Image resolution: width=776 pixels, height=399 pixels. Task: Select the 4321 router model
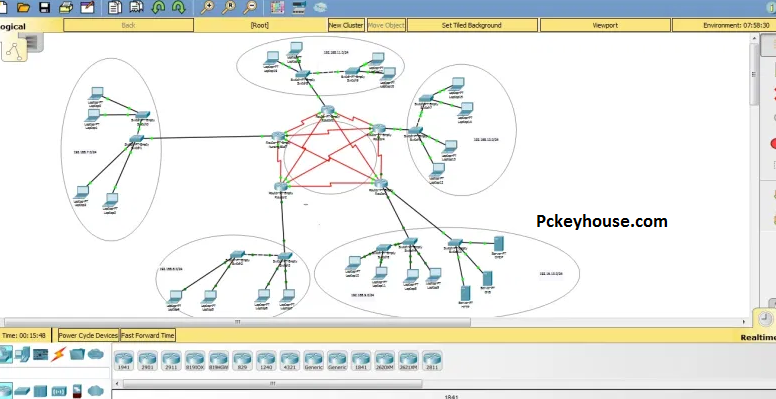[x=290, y=361]
